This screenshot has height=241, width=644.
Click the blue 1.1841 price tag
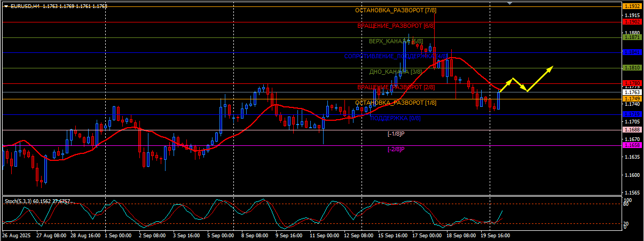[x=632, y=52]
